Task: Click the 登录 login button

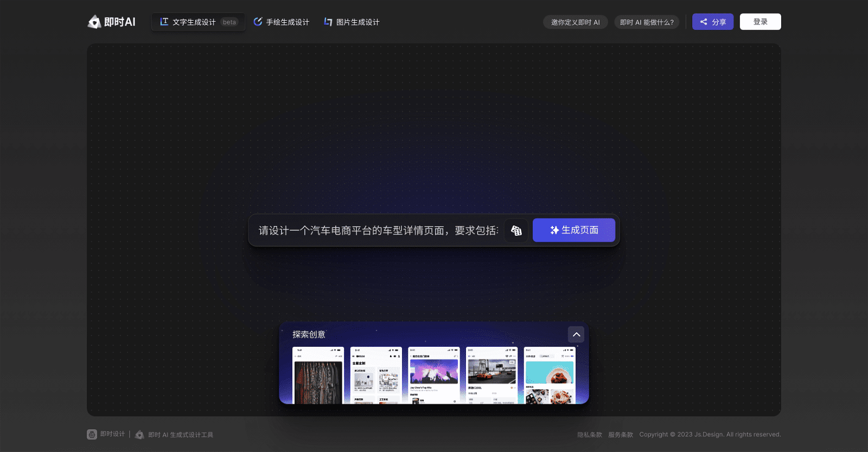Action: (x=760, y=22)
